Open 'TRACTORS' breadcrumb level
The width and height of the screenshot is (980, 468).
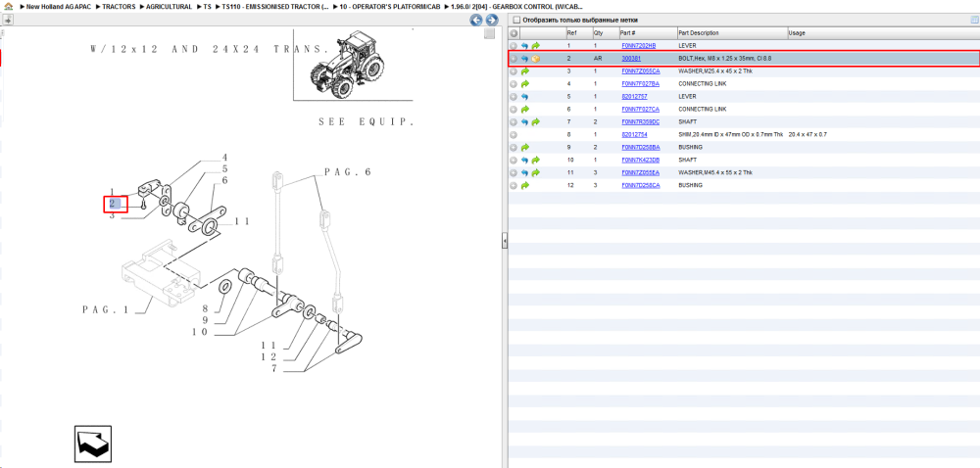pyautogui.click(x=119, y=6)
